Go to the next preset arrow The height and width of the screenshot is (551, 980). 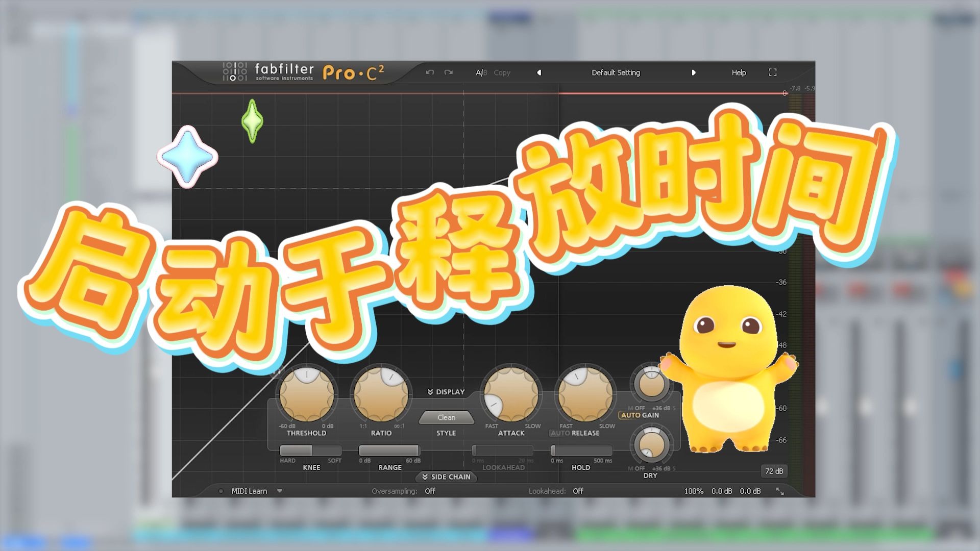point(693,72)
